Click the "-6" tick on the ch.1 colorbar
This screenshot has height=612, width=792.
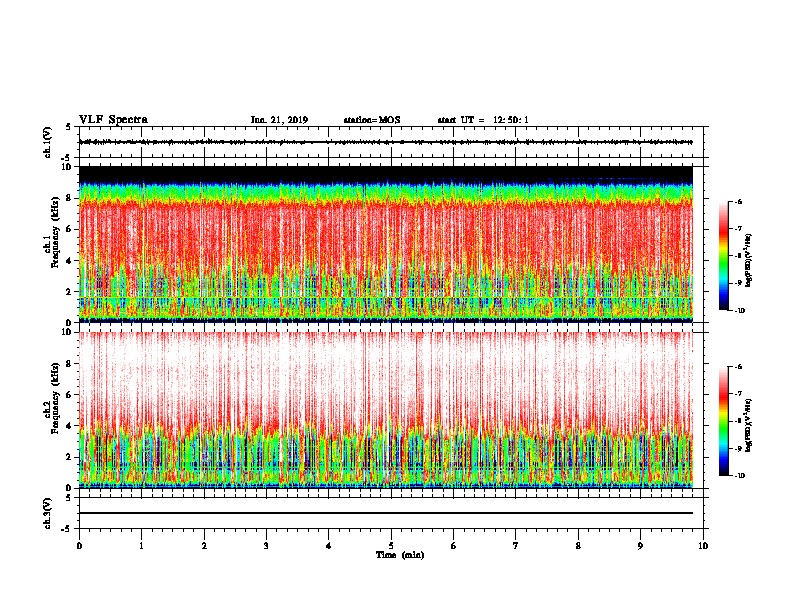click(x=738, y=202)
